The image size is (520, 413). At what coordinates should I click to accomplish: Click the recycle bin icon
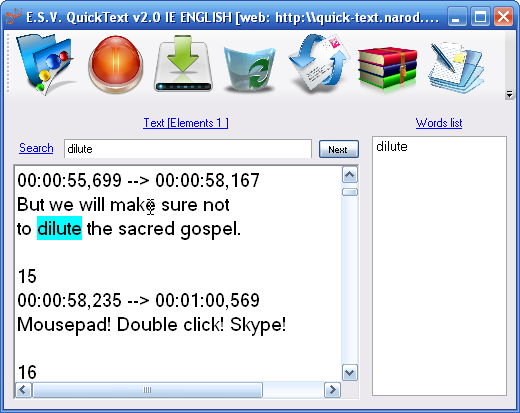[250, 69]
